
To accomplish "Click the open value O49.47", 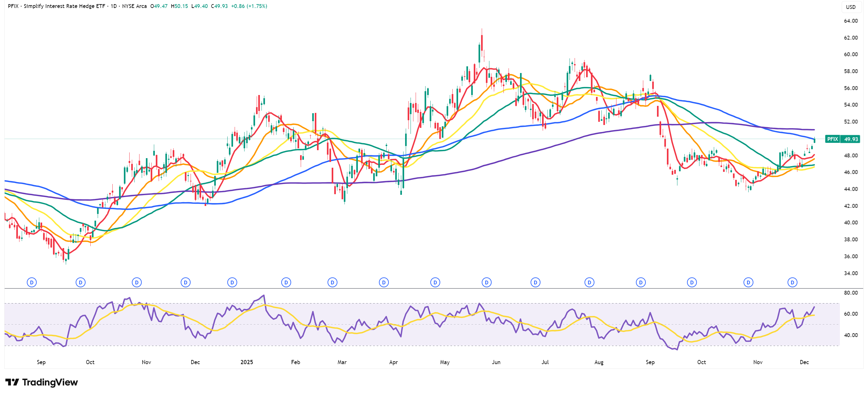I will point(159,6).
